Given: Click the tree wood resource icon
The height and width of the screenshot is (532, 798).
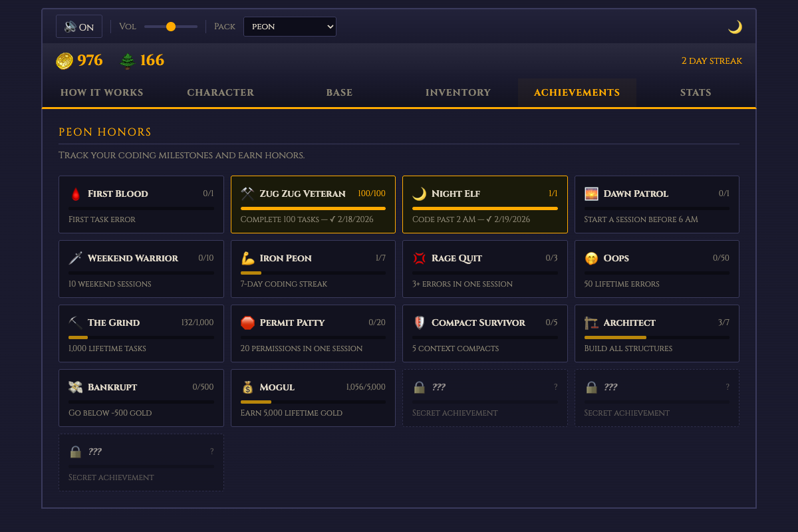Looking at the screenshot, I should coord(128,61).
